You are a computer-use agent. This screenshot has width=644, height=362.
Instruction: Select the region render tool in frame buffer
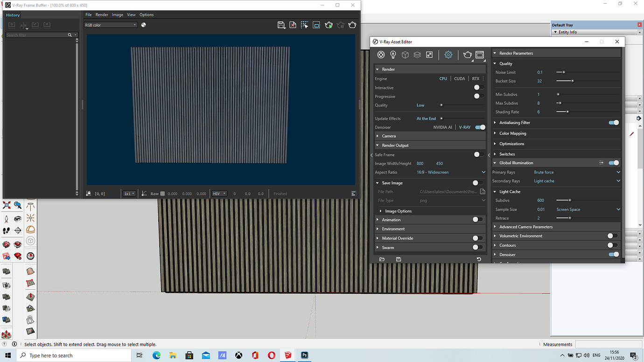point(304,25)
